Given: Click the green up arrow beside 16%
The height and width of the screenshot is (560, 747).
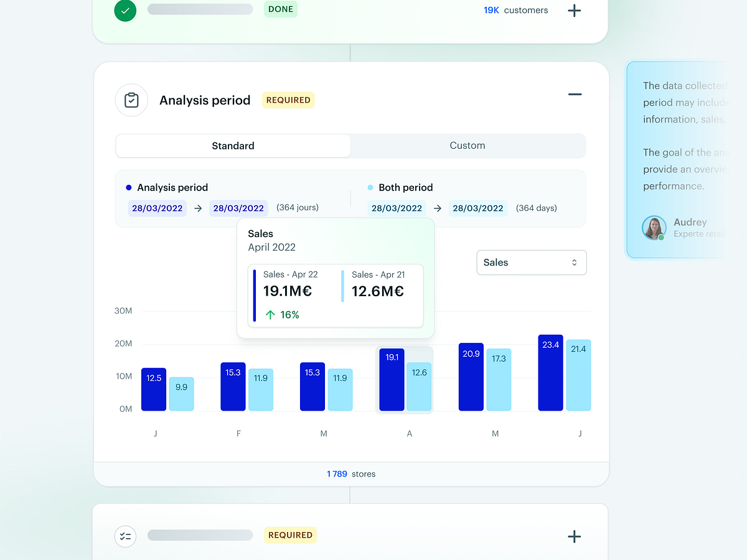Looking at the screenshot, I should pyautogui.click(x=270, y=315).
